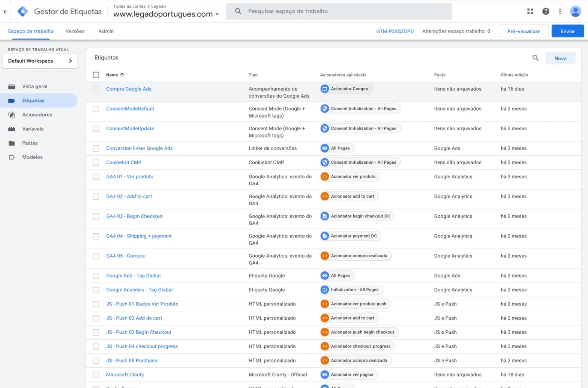Click the search icon in Etiquetas panel

535,58
